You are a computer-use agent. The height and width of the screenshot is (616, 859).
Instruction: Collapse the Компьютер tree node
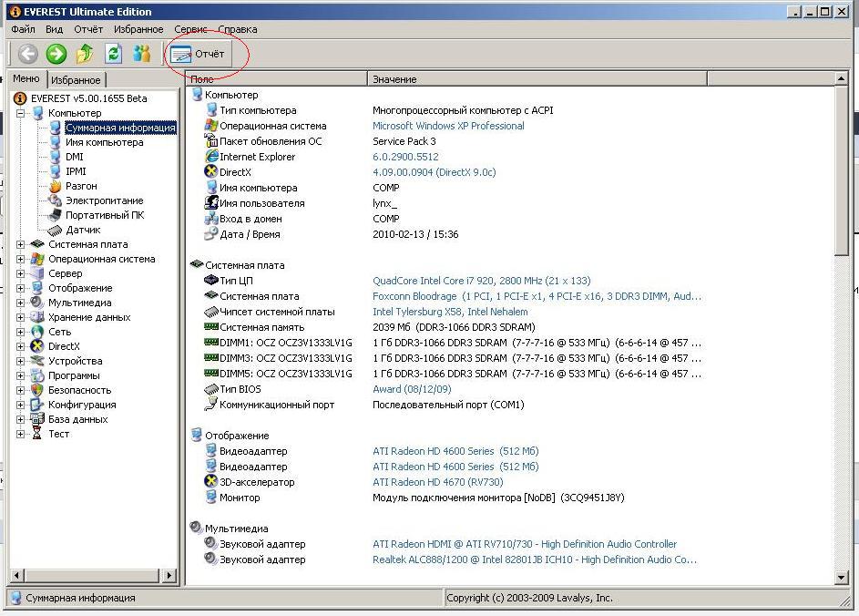20,113
